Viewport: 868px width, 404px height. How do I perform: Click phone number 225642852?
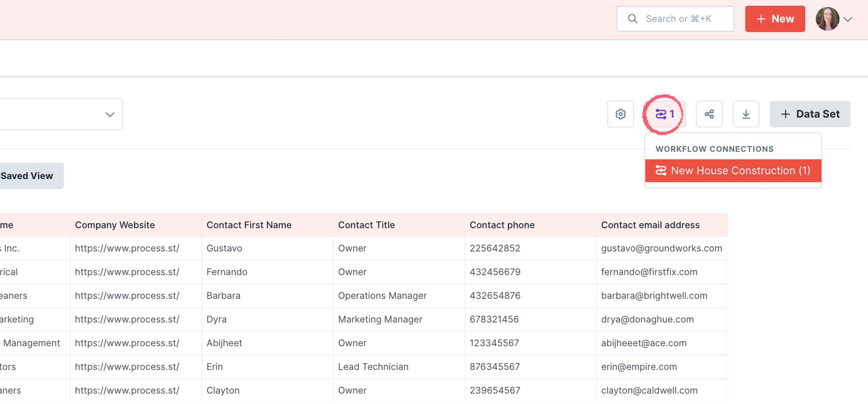point(495,248)
